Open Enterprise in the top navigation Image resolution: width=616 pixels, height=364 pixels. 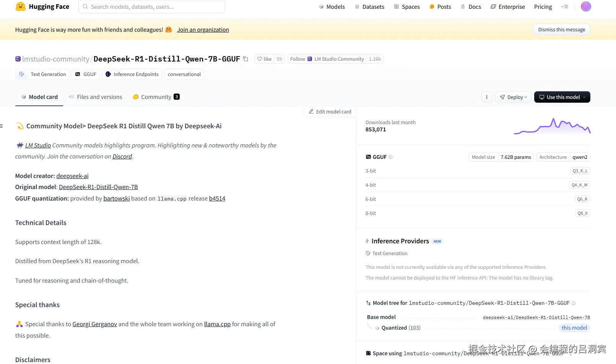[x=508, y=6]
